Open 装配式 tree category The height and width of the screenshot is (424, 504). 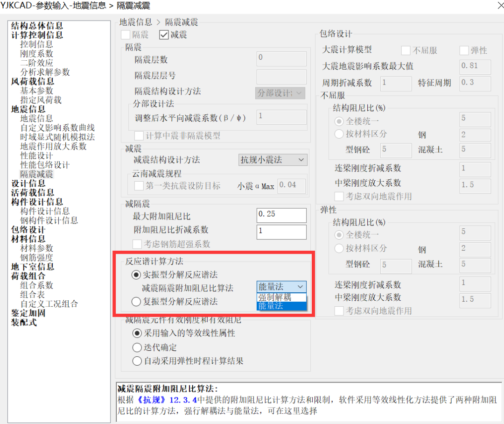(x=24, y=323)
